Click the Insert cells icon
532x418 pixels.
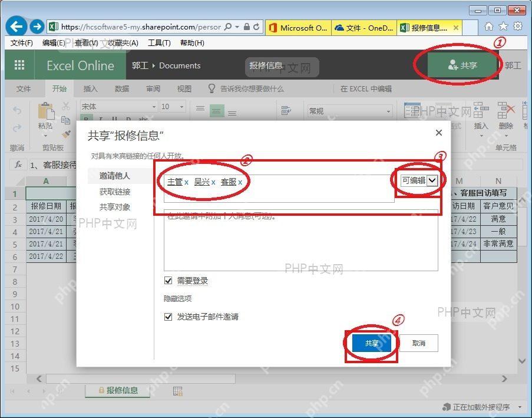coord(481,110)
